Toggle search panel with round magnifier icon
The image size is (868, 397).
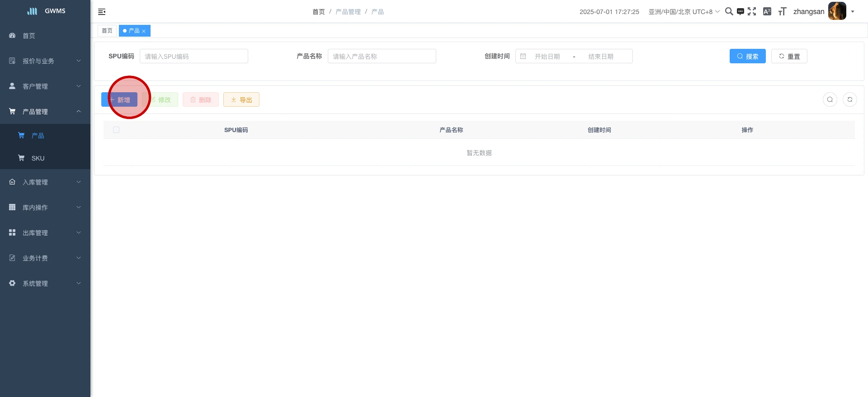[830, 99]
